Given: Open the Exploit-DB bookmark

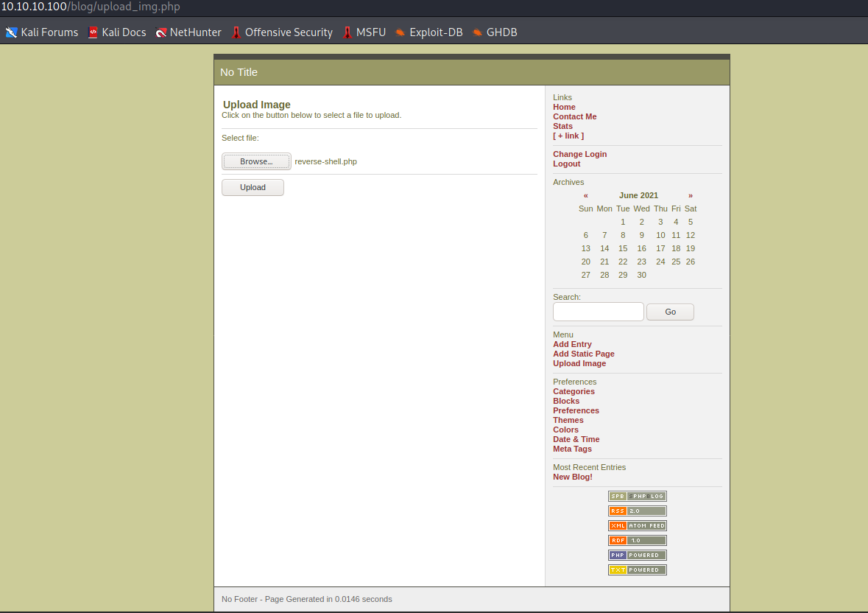Looking at the screenshot, I should tap(429, 32).
